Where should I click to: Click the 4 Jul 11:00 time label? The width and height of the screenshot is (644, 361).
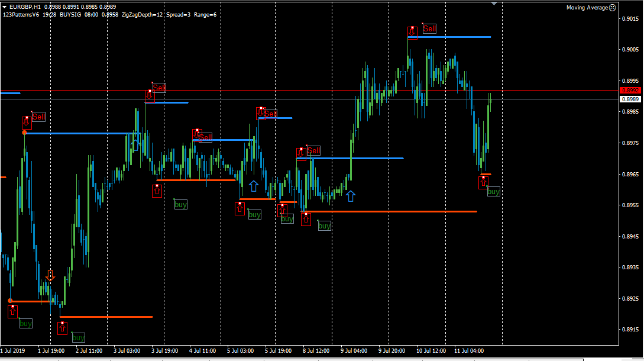(x=202, y=351)
